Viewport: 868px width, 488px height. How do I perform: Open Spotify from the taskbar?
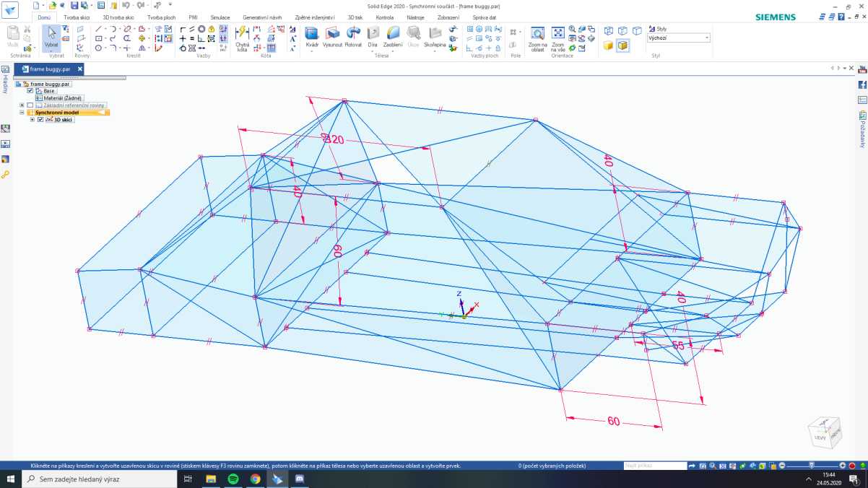[233, 479]
